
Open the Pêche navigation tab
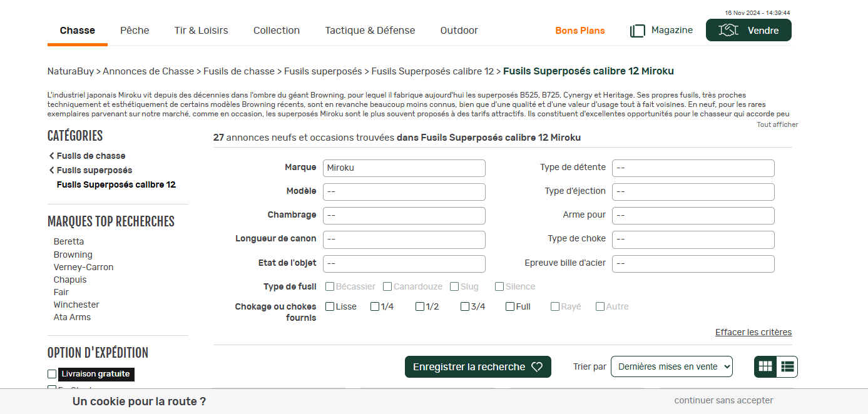135,30
